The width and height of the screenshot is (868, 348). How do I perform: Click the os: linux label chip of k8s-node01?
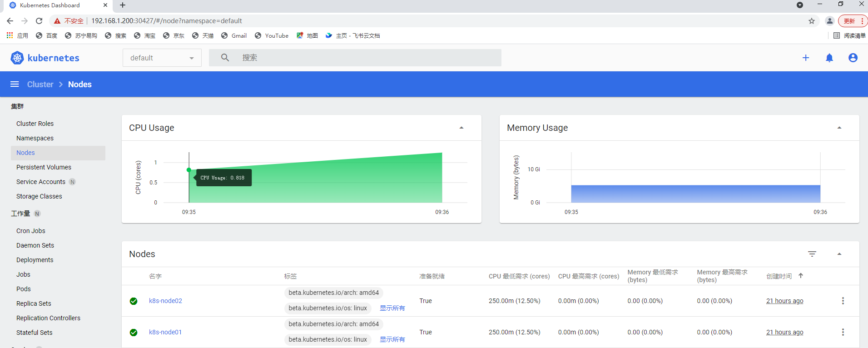coord(328,339)
